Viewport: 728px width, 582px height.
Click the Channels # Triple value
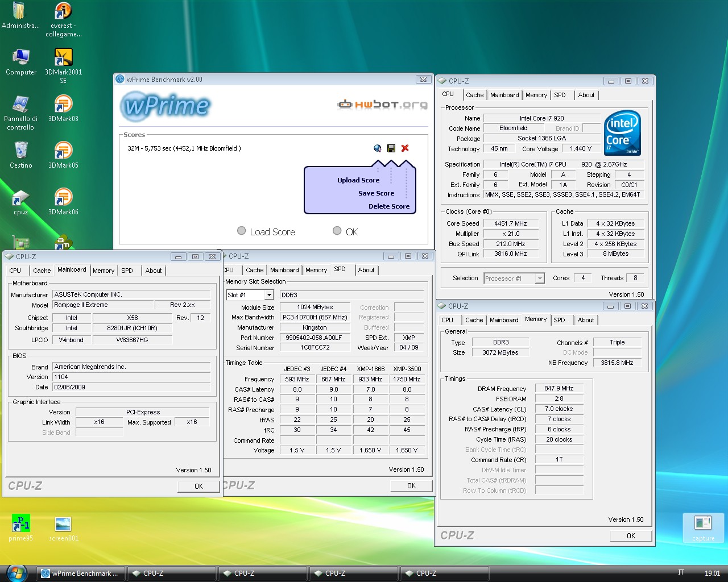[617, 342]
